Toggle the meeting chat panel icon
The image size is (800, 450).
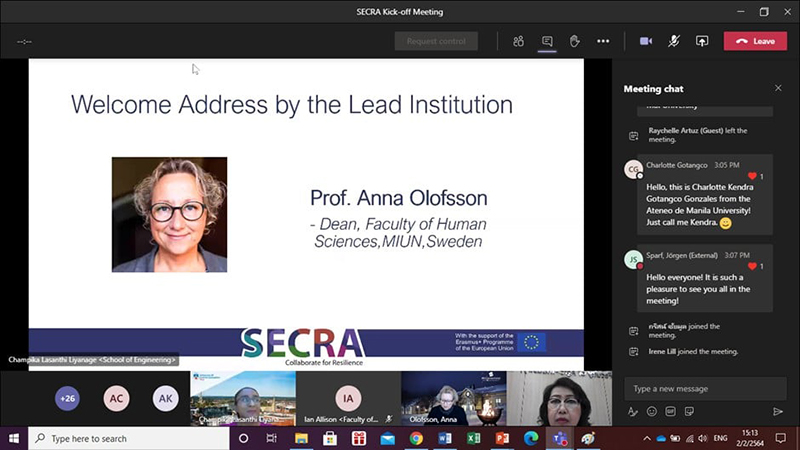(x=547, y=41)
